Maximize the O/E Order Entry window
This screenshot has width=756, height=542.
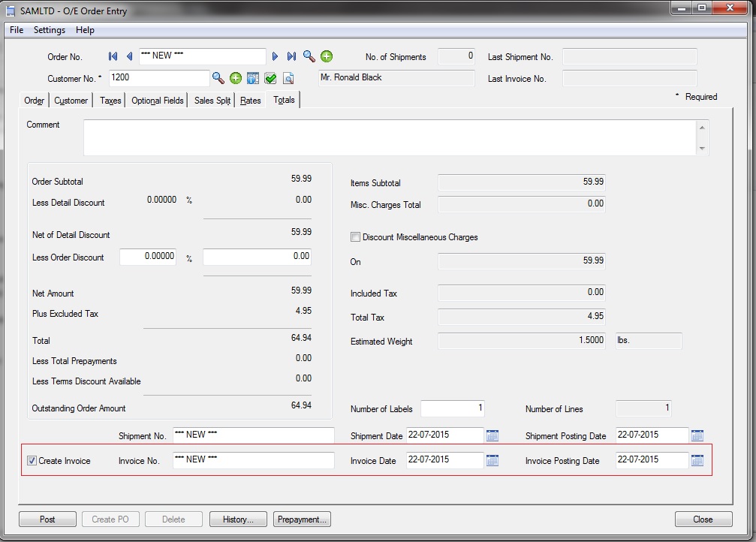[702, 8]
